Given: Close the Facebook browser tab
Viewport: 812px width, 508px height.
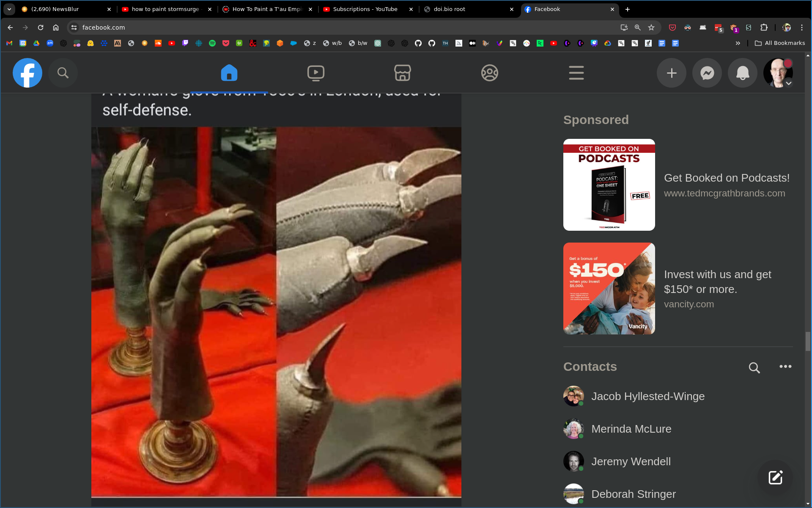Looking at the screenshot, I should coord(612,9).
